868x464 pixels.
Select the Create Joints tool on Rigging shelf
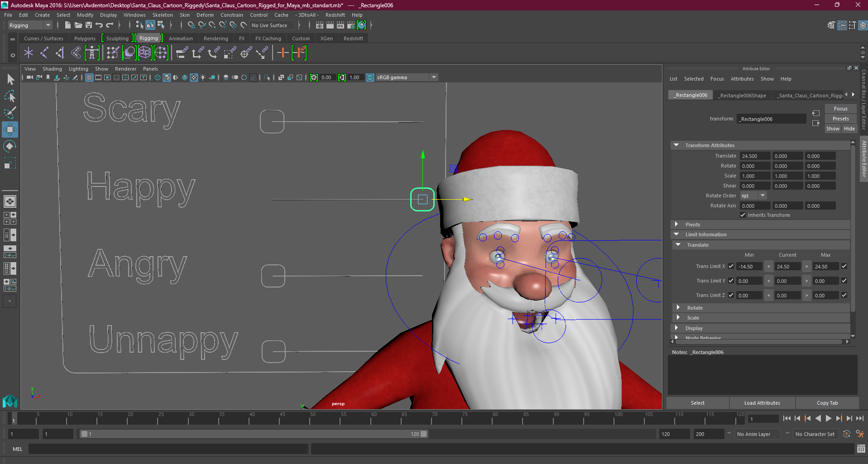pyautogui.click(x=44, y=53)
